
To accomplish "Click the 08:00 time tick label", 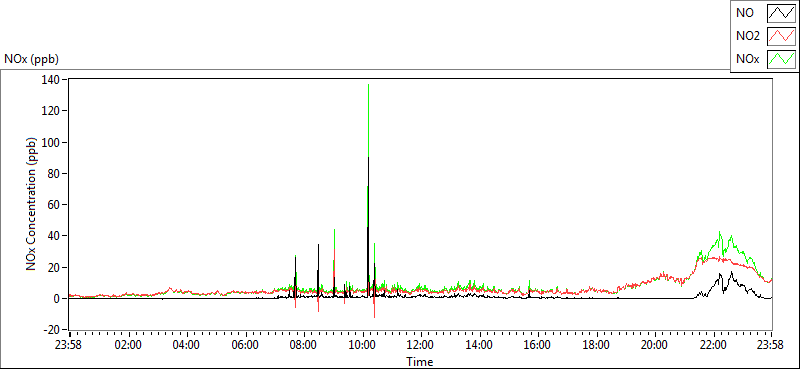I will [x=304, y=345].
